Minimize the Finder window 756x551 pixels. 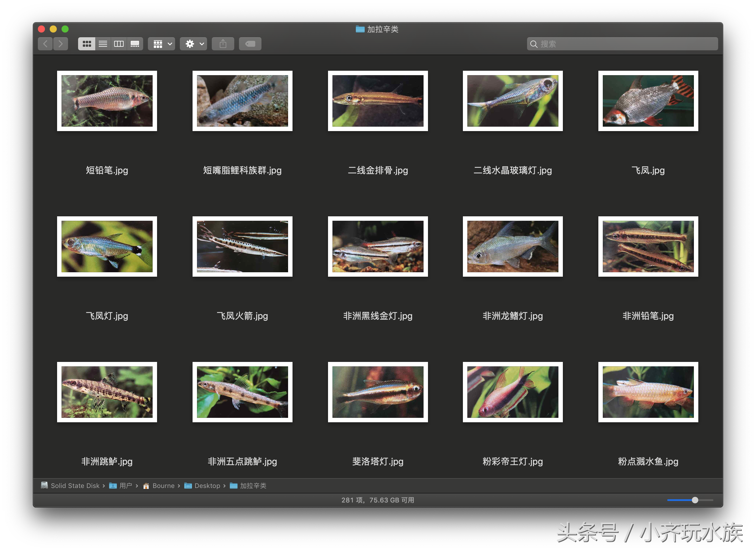(x=53, y=29)
